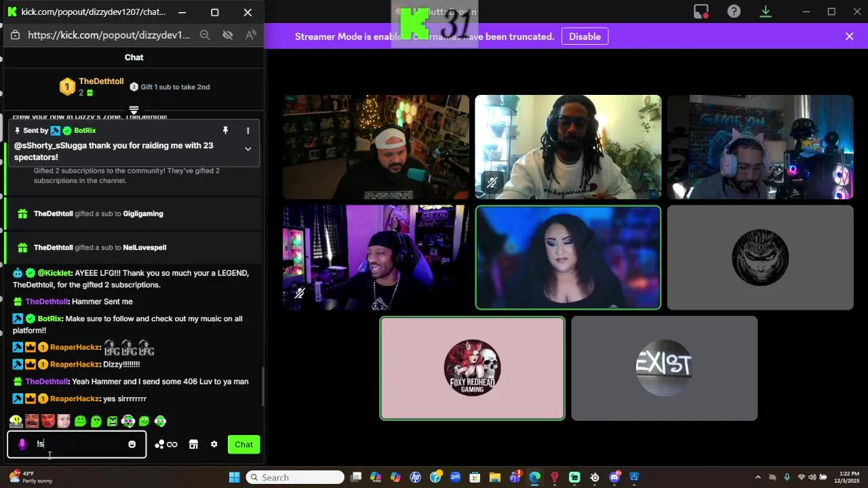
Task: Insert the green headphones emote with pink eyes
Action: click(128, 422)
